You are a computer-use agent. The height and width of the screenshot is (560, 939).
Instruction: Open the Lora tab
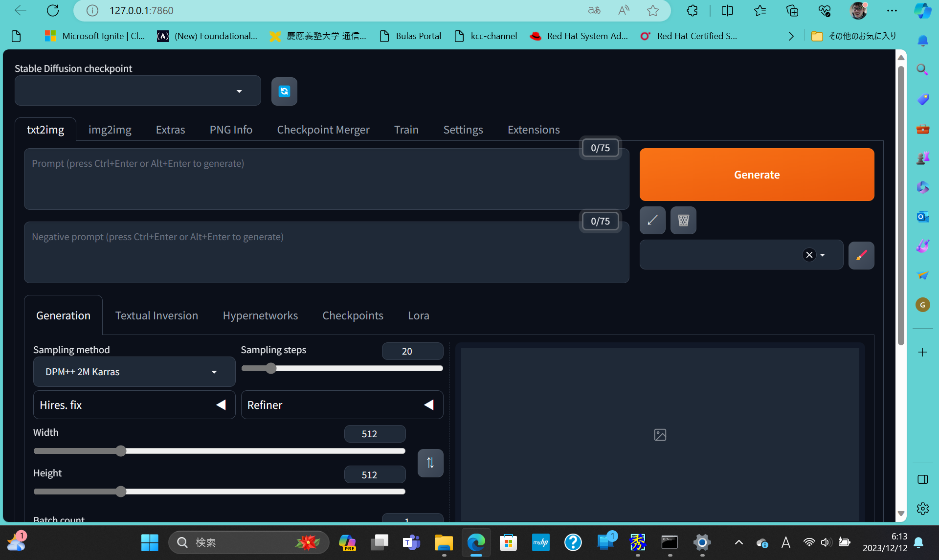tap(418, 315)
